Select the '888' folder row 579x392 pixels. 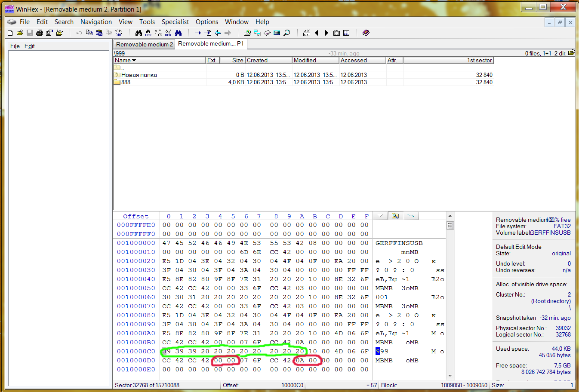[x=303, y=82]
